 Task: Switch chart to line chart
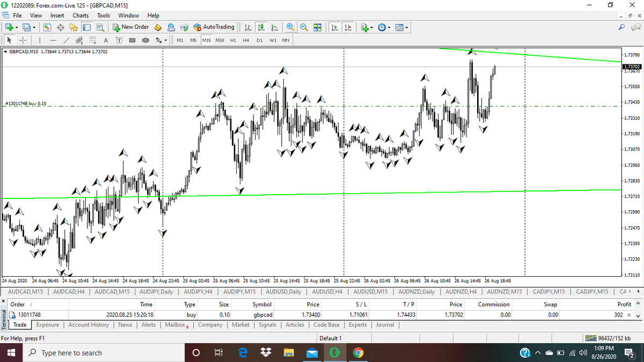[x=274, y=27]
